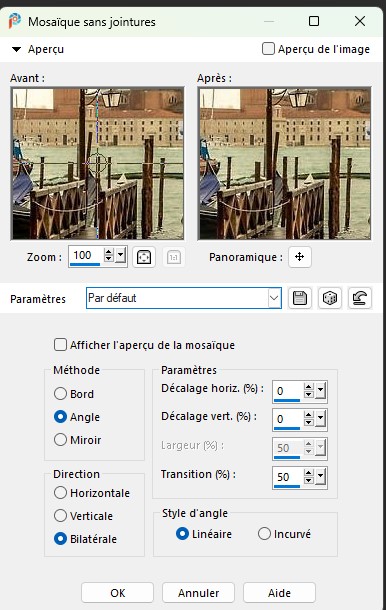This screenshot has width=386, height=610.
Task: Select the Miroir method radio button
Action: click(x=60, y=440)
